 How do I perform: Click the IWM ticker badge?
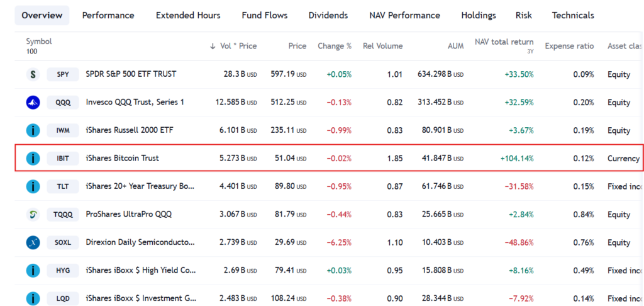pos(63,130)
